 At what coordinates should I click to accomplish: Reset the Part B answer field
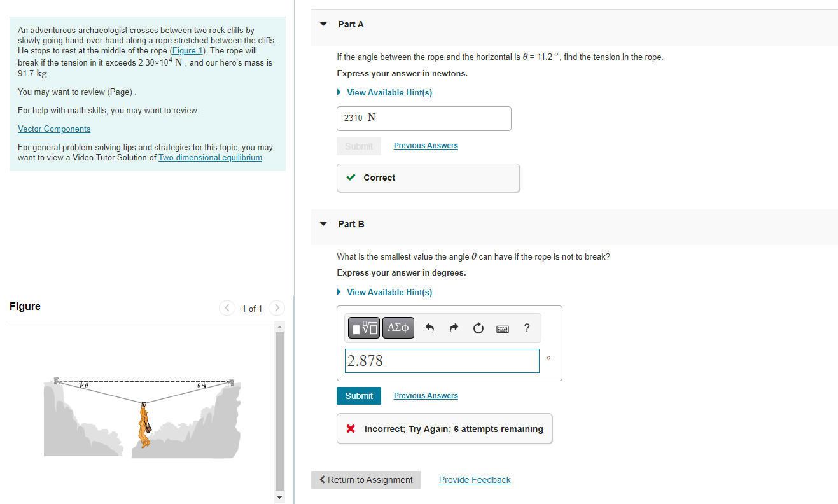[x=478, y=328]
